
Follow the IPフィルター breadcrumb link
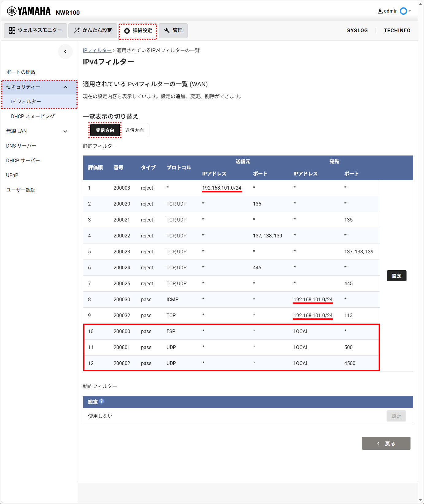(97, 50)
